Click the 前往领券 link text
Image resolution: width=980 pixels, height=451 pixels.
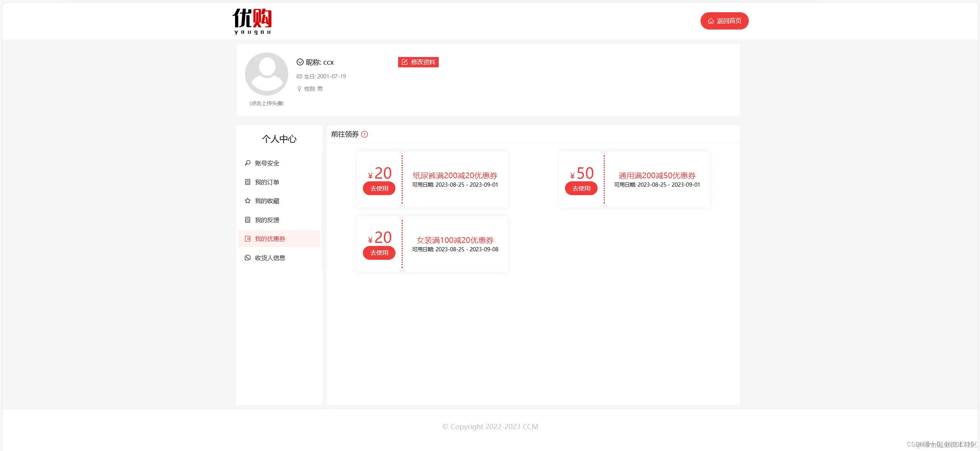coord(345,134)
